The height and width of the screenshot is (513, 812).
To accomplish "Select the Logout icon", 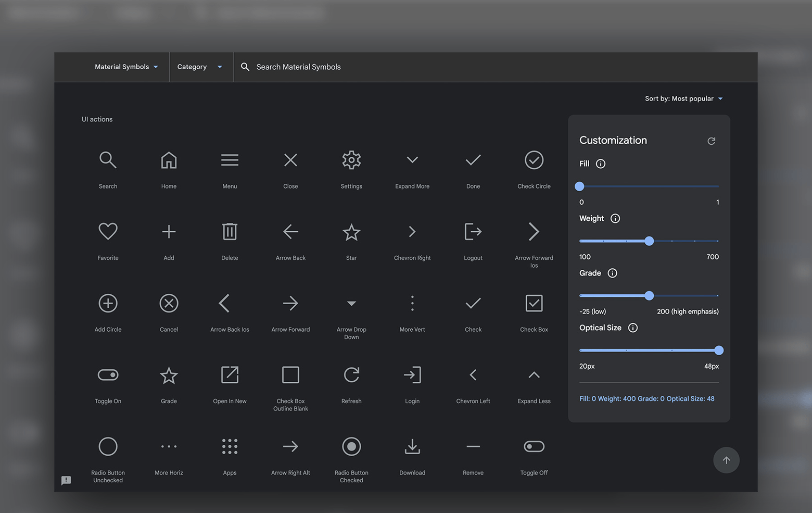I will pos(473,232).
